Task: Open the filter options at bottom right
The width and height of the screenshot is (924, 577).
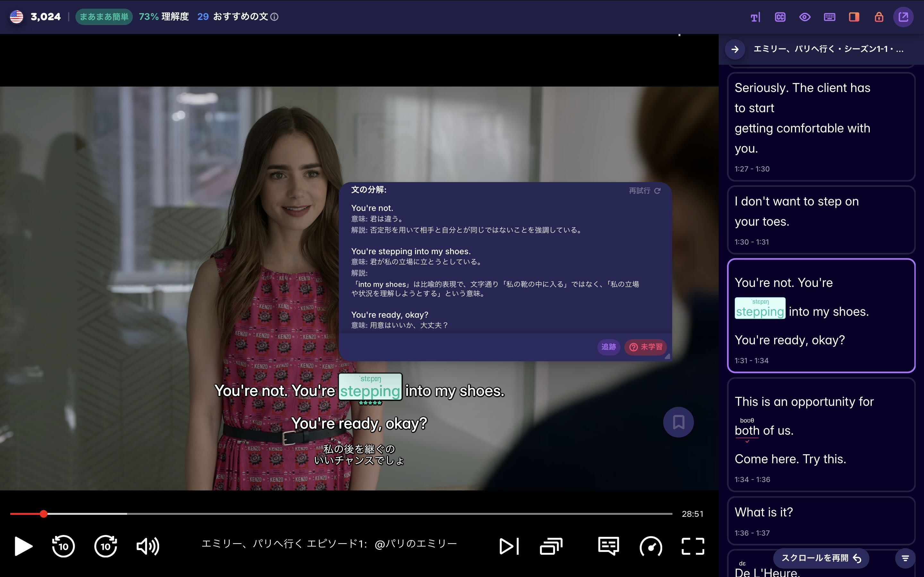Action: tap(906, 558)
